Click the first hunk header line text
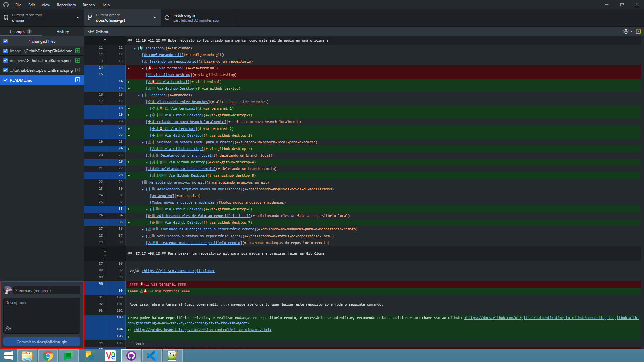This screenshot has height=362, width=644. [228, 40]
